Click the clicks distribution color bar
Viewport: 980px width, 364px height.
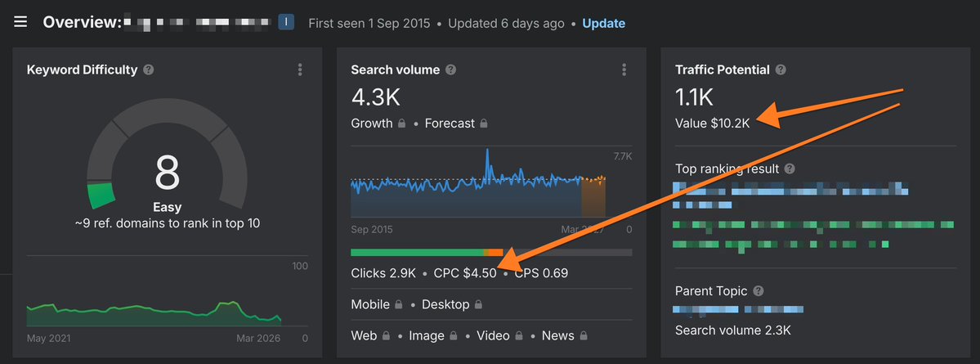[491, 252]
